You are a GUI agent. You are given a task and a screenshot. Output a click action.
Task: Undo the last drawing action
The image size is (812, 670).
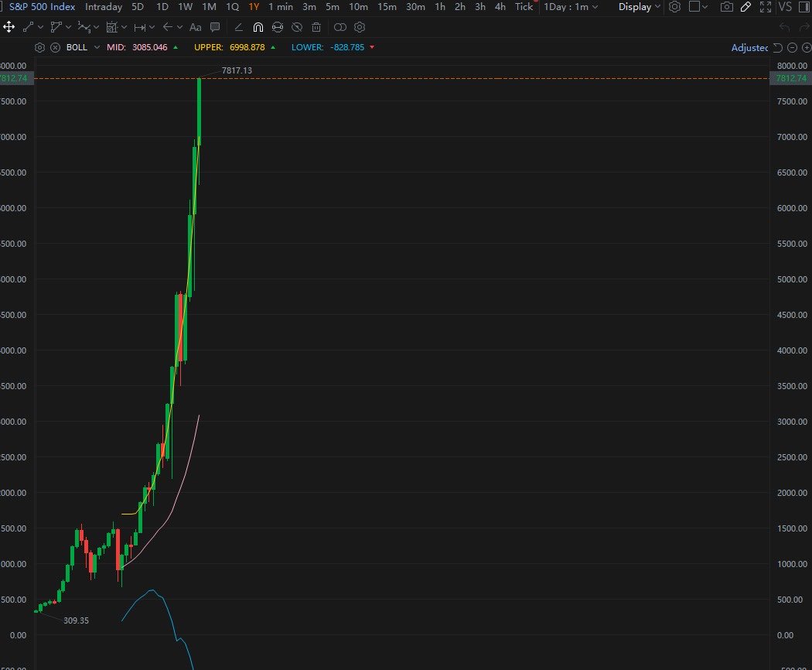click(785, 27)
